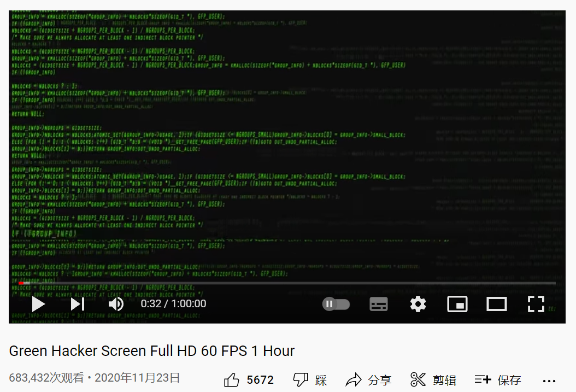
Task: Click the share arrow icon
Action: coord(354,380)
